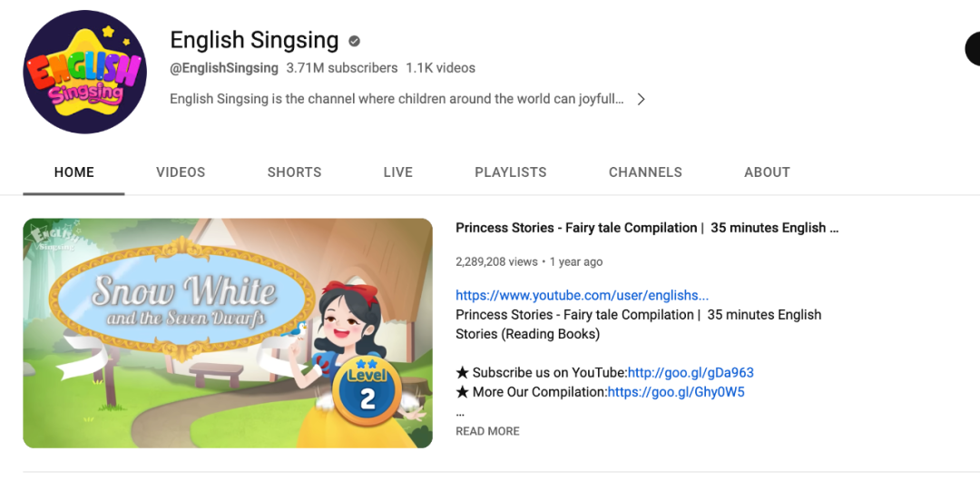Switch to the SHORTS tab
The image size is (980, 491).
pyautogui.click(x=294, y=172)
